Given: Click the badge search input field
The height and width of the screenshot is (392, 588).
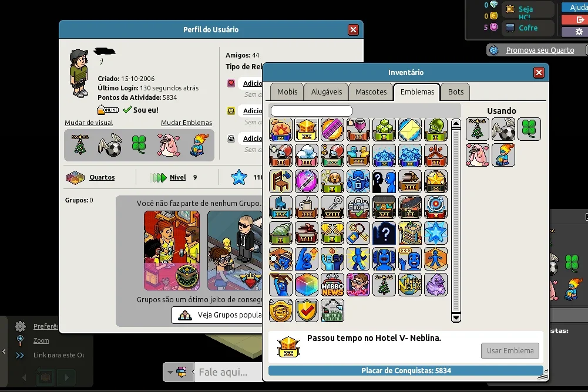Looking at the screenshot, I should (x=311, y=110).
